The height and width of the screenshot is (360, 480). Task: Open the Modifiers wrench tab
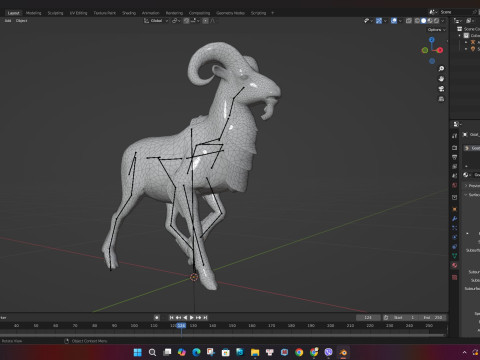click(x=455, y=219)
